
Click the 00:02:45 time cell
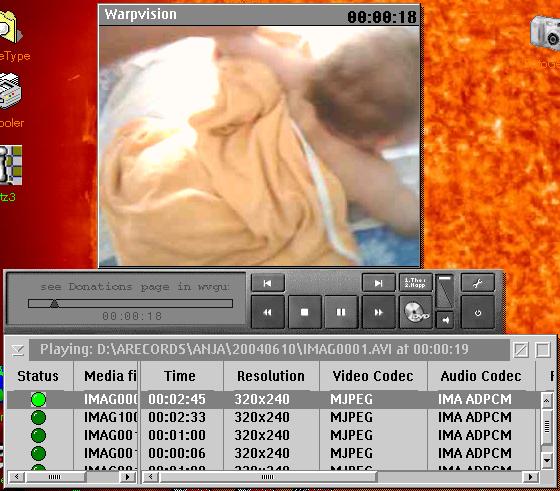[x=177, y=399]
